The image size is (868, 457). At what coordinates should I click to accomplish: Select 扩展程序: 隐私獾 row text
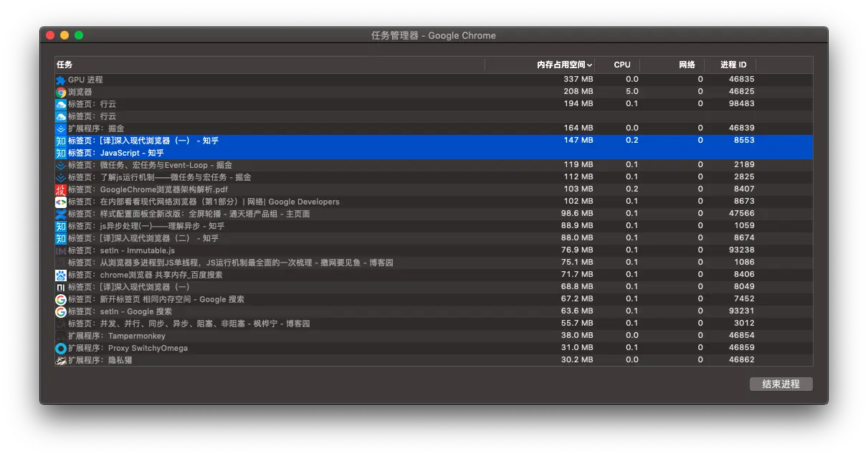[x=100, y=360]
